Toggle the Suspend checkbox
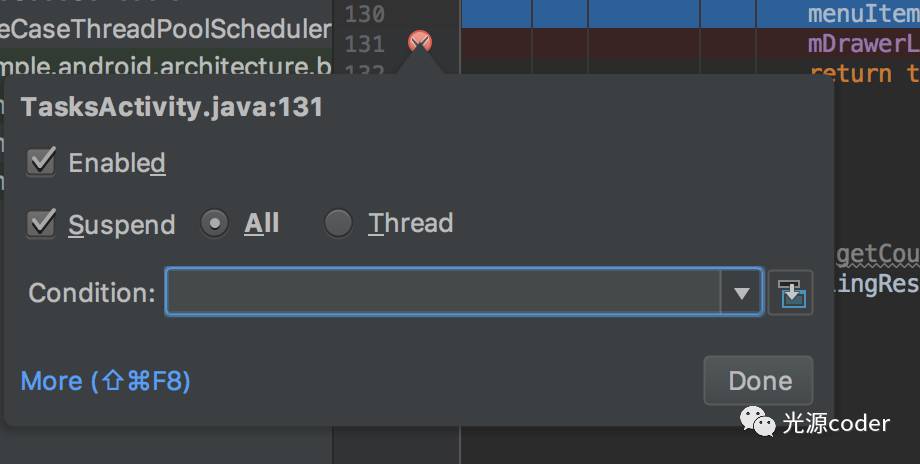Viewport: 920px width, 464px height. 41,223
